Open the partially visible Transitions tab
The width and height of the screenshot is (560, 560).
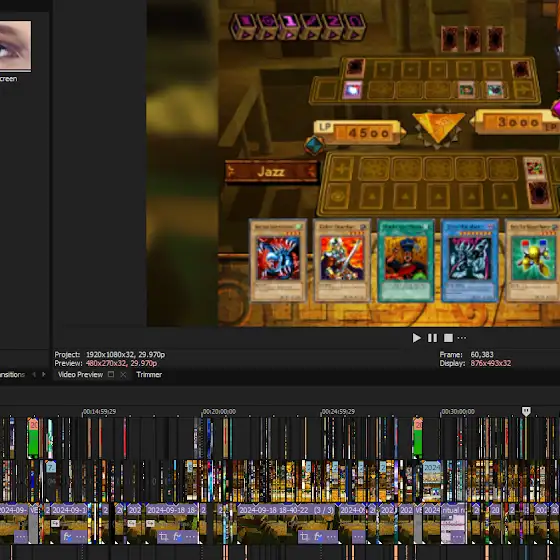pyautogui.click(x=12, y=375)
